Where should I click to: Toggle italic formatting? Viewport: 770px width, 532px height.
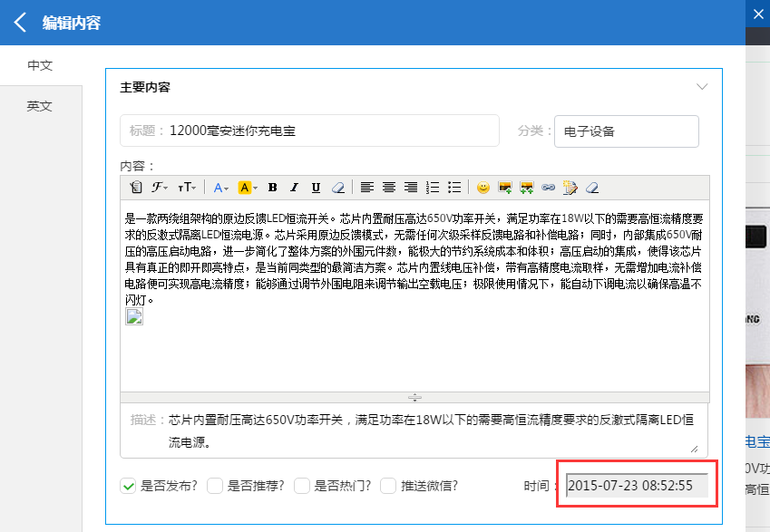(294, 187)
